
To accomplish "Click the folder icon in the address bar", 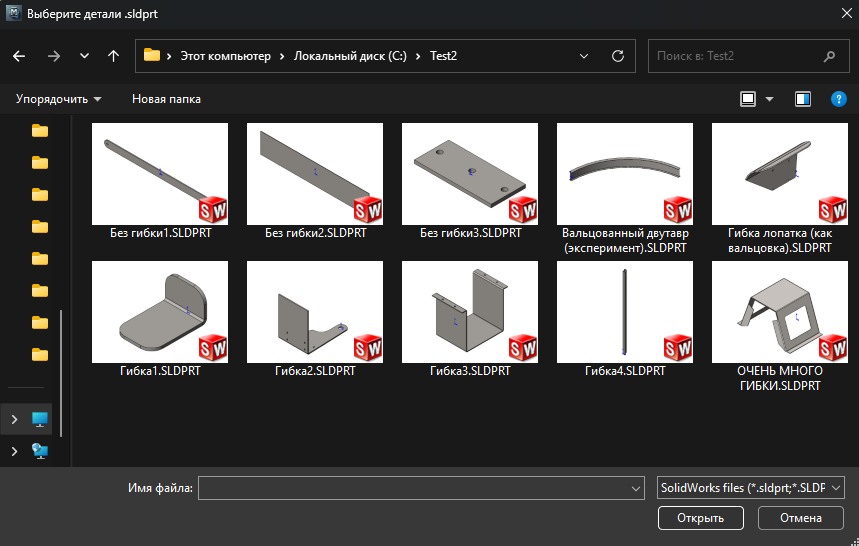I will (152, 55).
